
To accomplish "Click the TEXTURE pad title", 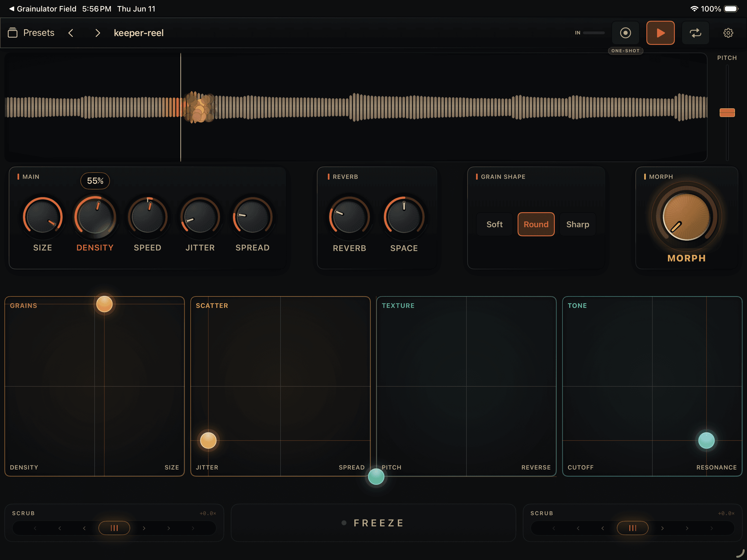I will (x=398, y=306).
